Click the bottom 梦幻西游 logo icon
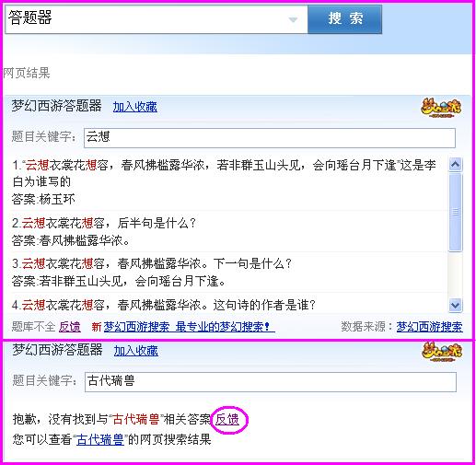 tap(442, 351)
